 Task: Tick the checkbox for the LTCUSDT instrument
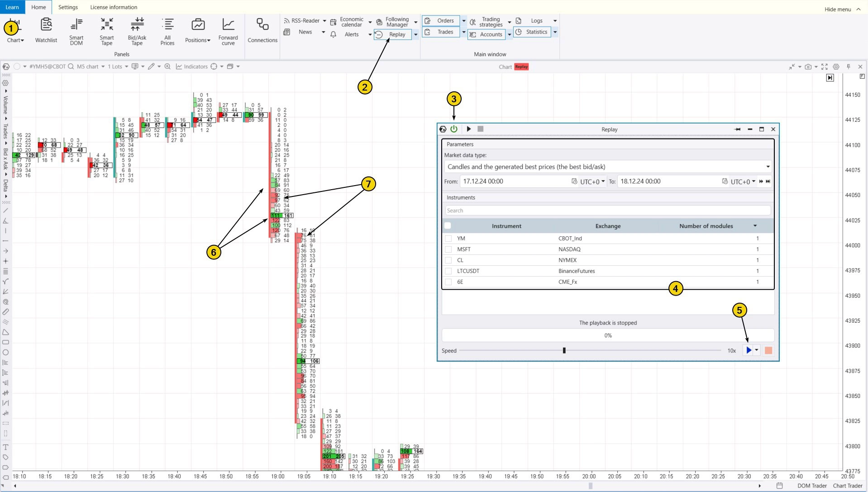tap(448, 271)
